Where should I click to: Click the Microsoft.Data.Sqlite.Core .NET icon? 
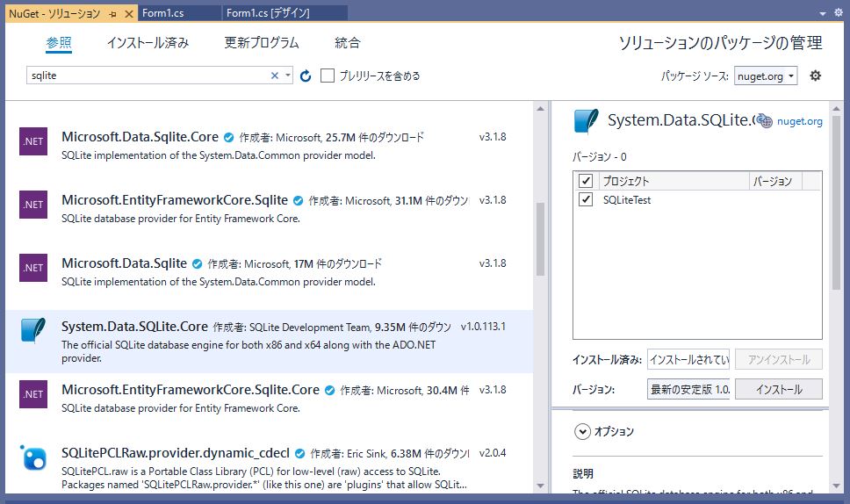coord(33,141)
